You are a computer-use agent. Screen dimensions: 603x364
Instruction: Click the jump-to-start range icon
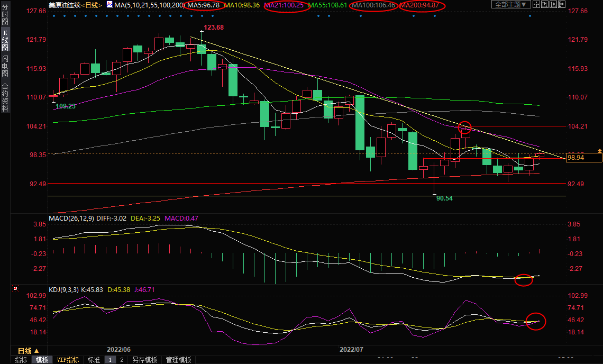click(544, 5)
